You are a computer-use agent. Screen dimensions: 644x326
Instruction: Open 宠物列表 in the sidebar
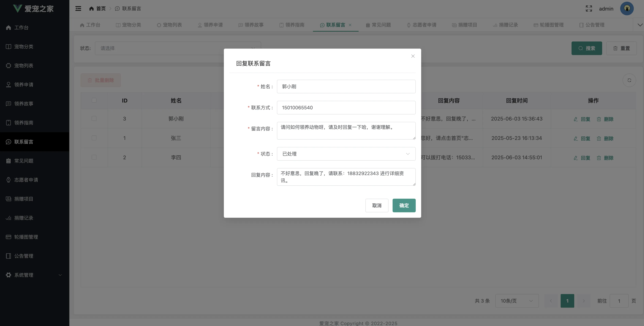(x=23, y=66)
